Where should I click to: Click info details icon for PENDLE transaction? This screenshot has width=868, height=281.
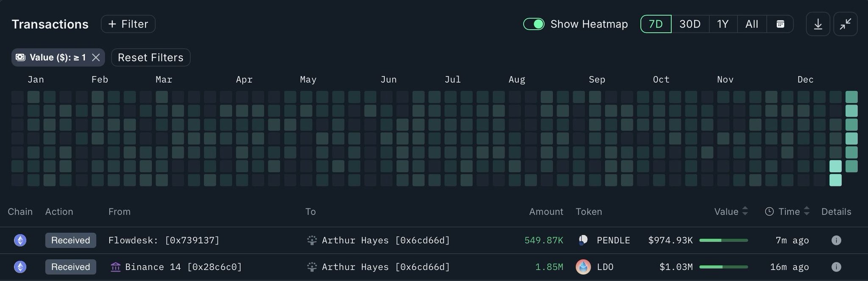coord(836,240)
